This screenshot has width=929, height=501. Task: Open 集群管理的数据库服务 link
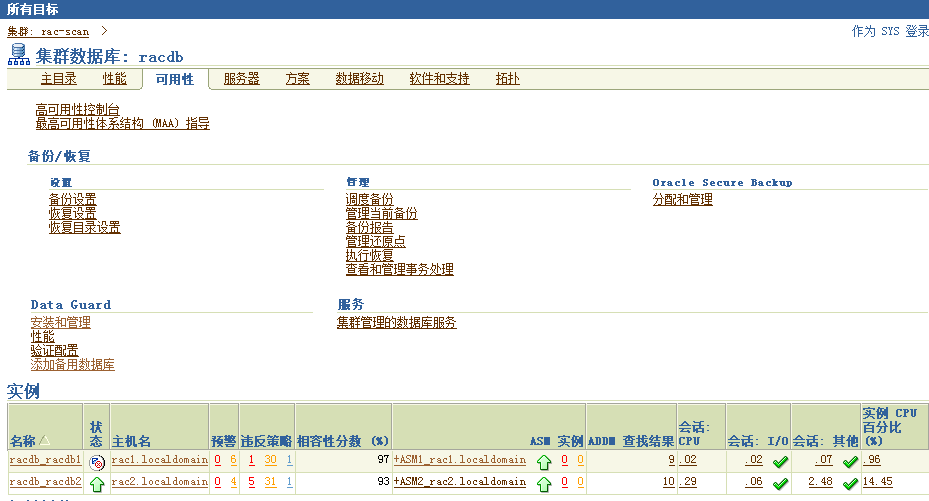tap(396, 323)
